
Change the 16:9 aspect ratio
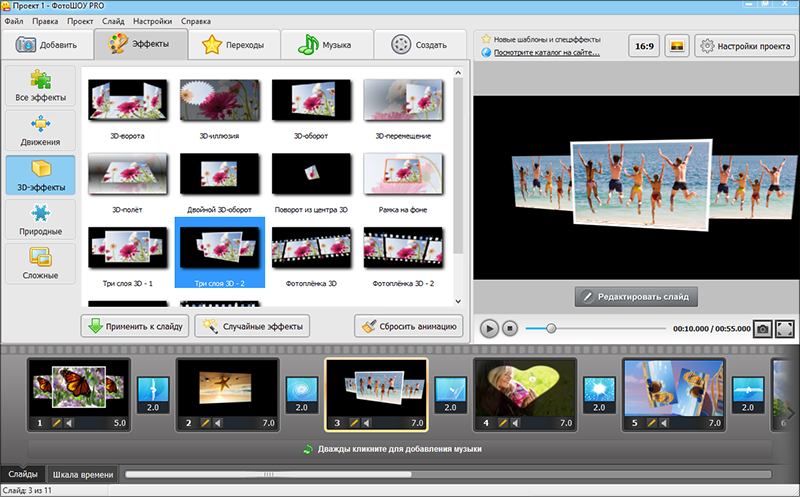point(644,46)
